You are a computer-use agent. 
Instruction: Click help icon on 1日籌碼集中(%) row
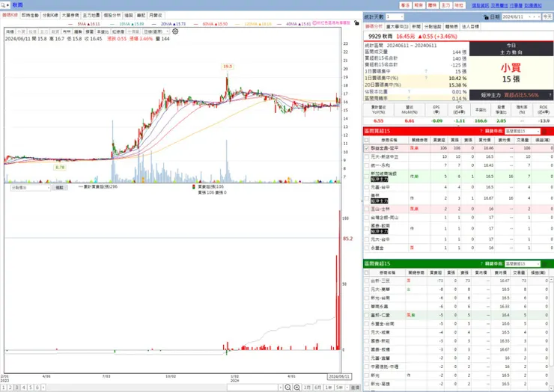click(426, 78)
